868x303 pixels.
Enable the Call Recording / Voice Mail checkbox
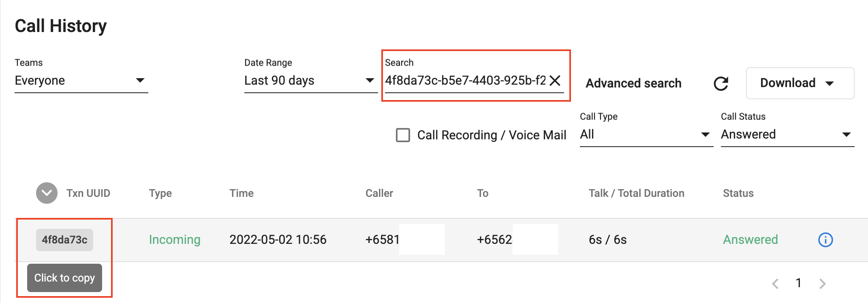(403, 135)
